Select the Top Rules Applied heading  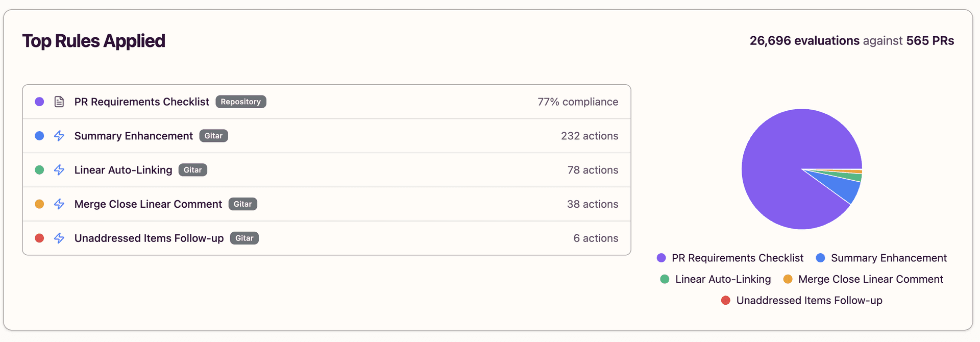click(x=93, y=40)
